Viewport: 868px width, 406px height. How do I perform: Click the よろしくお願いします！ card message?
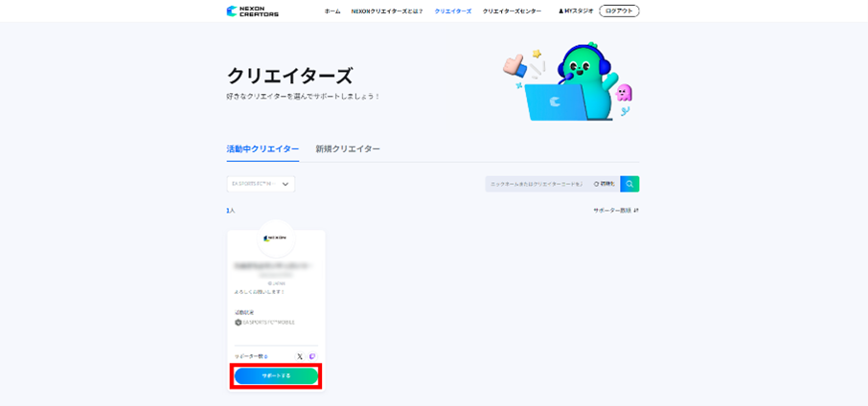pos(259,291)
